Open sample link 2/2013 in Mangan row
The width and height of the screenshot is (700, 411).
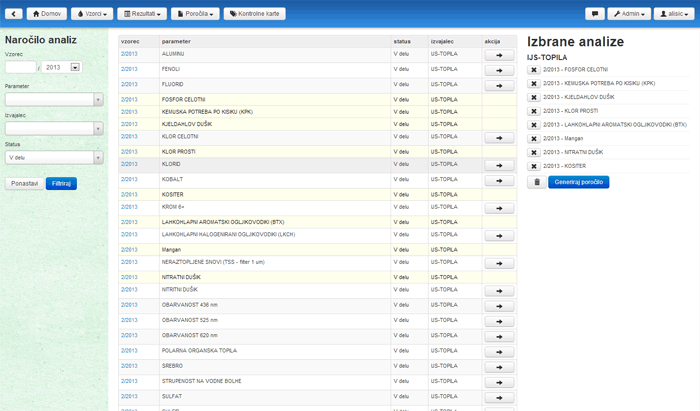129,250
